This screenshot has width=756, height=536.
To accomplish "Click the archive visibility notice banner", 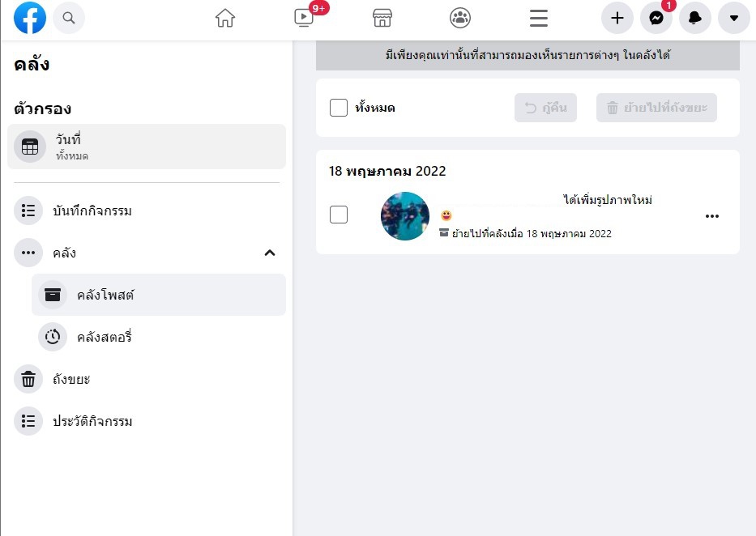I will pos(527,55).
